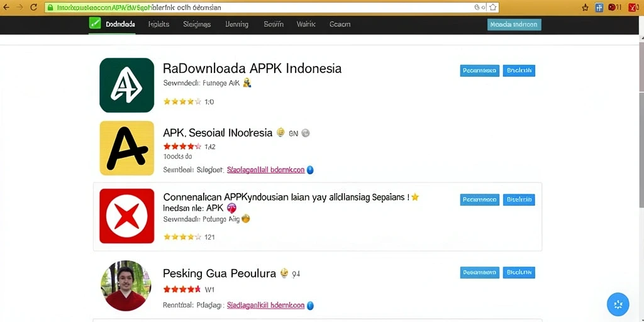Click Bnolcith button for RaDownloada APPK Indonesia
The width and height of the screenshot is (644, 322).
click(x=519, y=70)
